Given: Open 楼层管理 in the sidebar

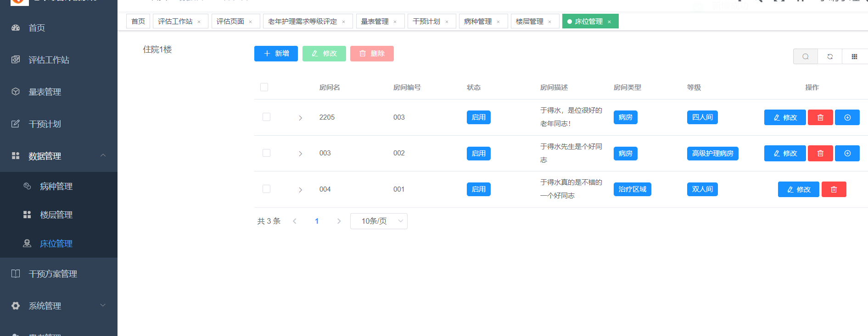Looking at the screenshot, I should point(56,215).
